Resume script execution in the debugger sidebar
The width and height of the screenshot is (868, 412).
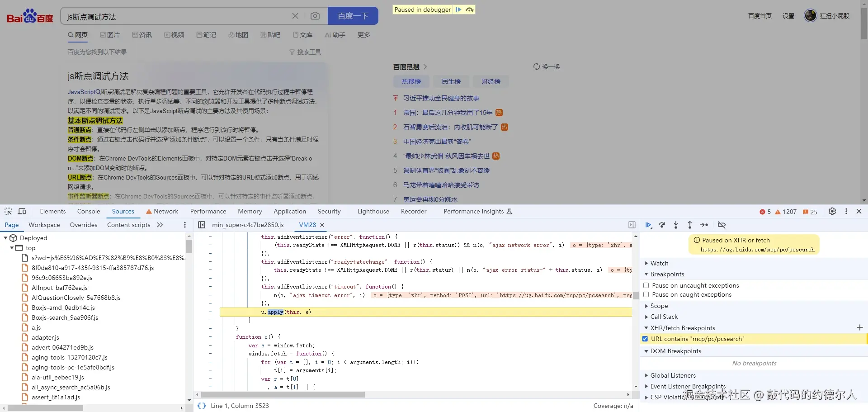pos(648,225)
